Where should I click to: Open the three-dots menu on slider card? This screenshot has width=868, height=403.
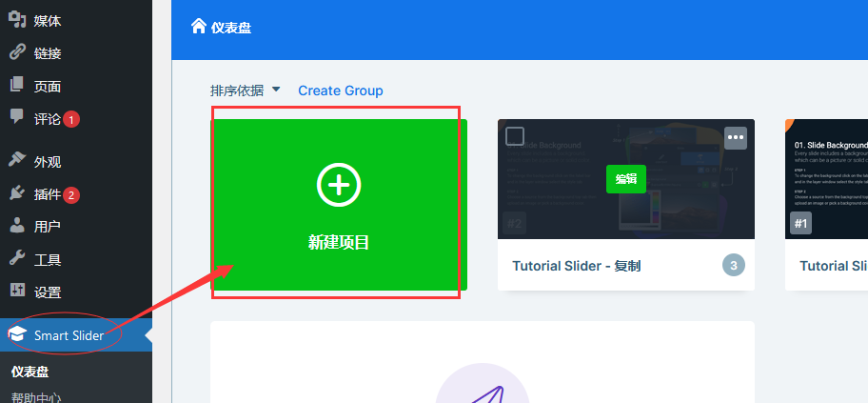point(735,137)
